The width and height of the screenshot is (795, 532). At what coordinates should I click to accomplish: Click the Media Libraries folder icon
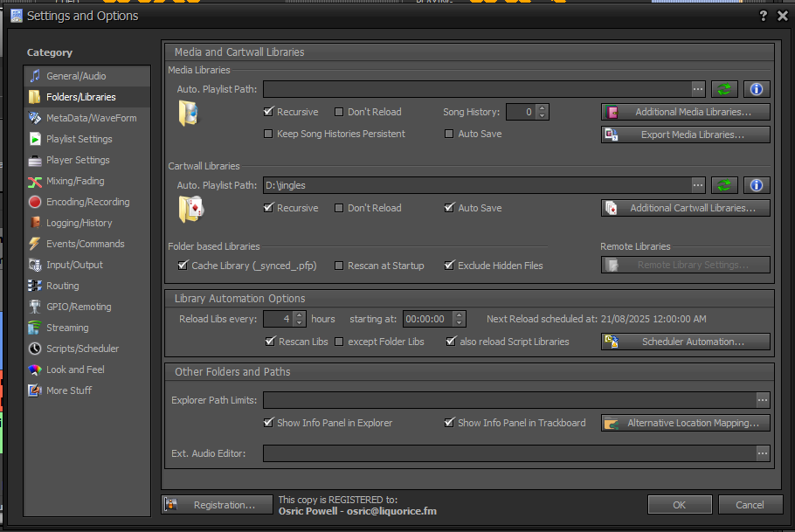click(x=189, y=114)
